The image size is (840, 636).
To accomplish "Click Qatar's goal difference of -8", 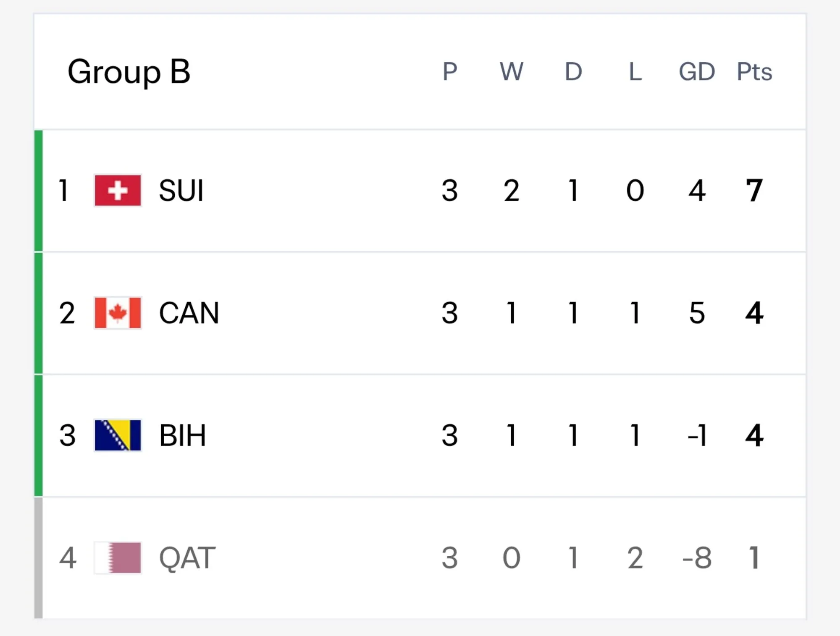I will tap(697, 558).
